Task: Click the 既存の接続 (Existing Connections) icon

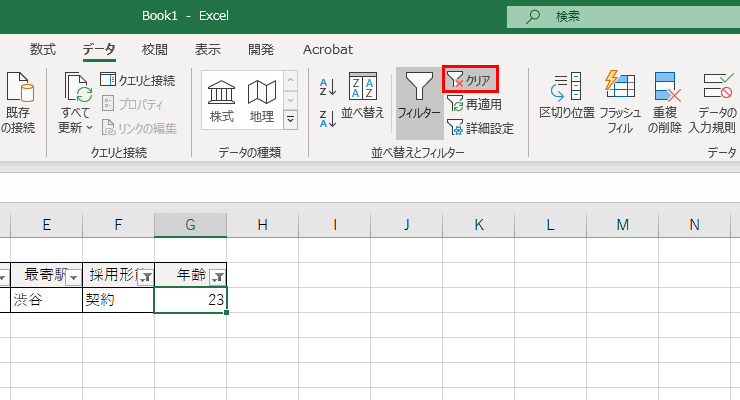Action: (20, 87)
